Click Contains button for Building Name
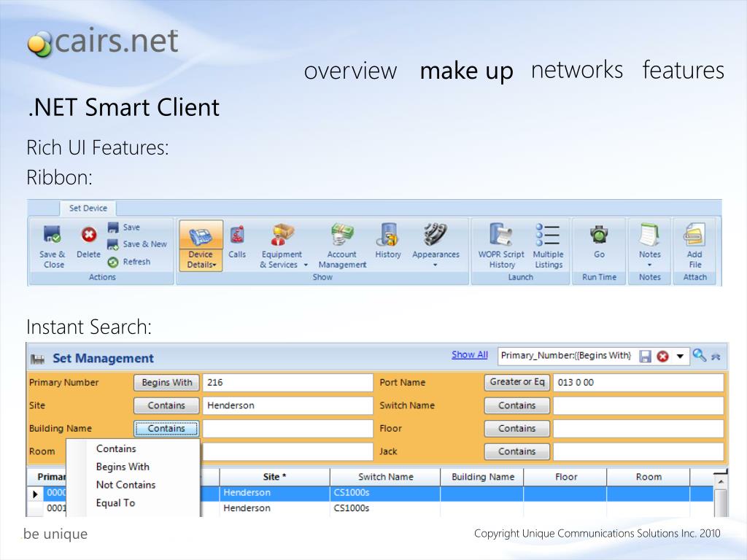The width and height of the screenshot is (747, 560). 167,428
